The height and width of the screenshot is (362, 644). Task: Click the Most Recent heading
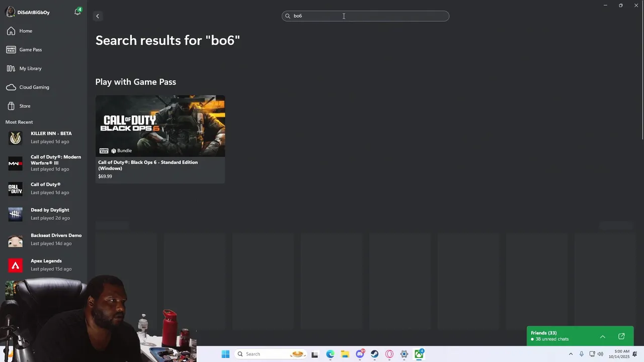[19, 122]
